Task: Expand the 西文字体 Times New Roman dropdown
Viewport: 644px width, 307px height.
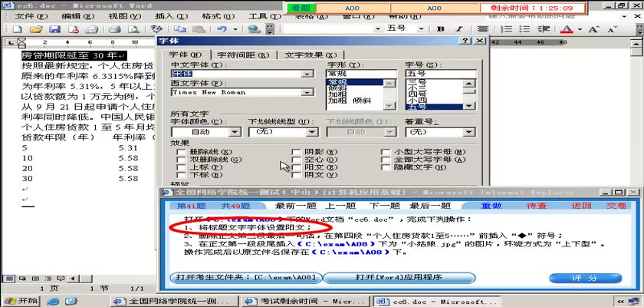Action: (x=307, y=92)
